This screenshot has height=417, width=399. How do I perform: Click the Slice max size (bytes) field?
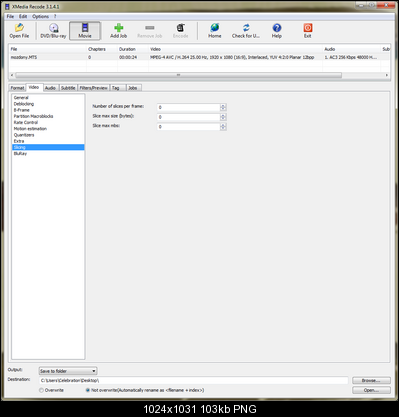tap(188, 117)
